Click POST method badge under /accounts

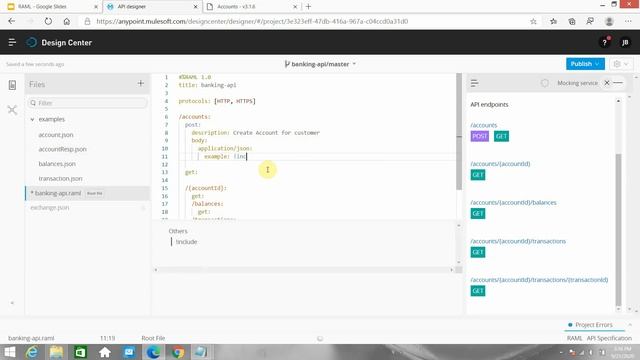[480, 136]
